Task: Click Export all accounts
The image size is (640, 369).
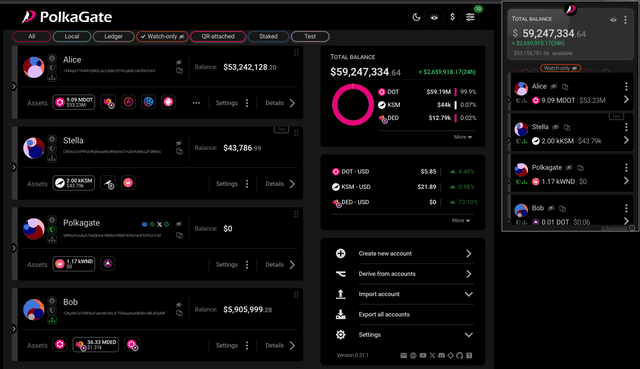Action: pyautogui.click(x=403, y=314)
